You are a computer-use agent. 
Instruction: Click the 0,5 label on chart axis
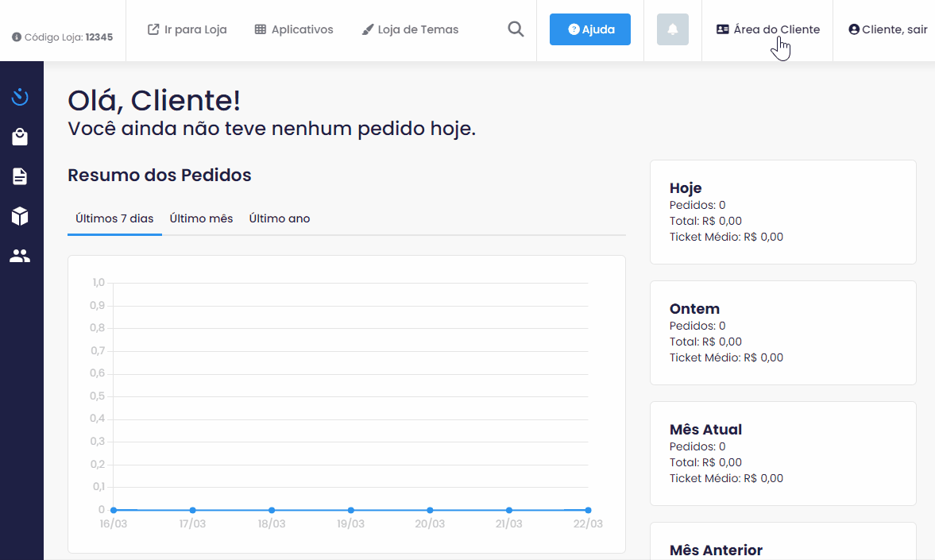click(97, 396)
